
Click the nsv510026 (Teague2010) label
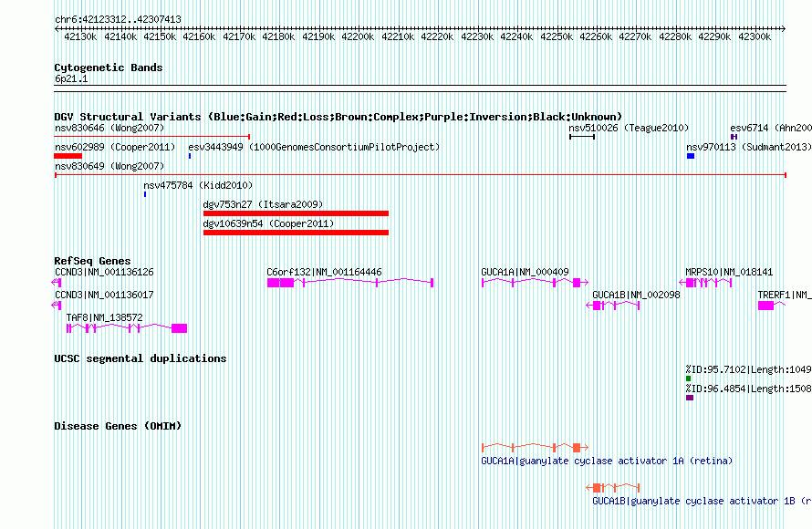629,128
